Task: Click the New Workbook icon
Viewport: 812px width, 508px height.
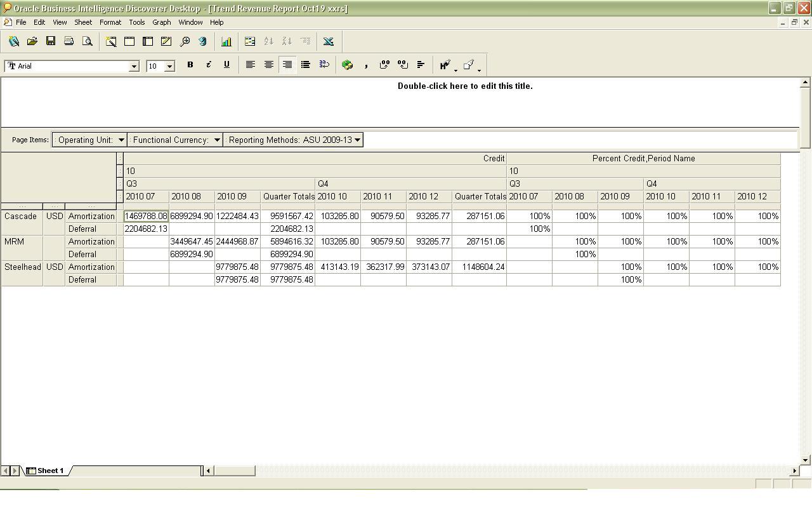Action: [14, 41]
